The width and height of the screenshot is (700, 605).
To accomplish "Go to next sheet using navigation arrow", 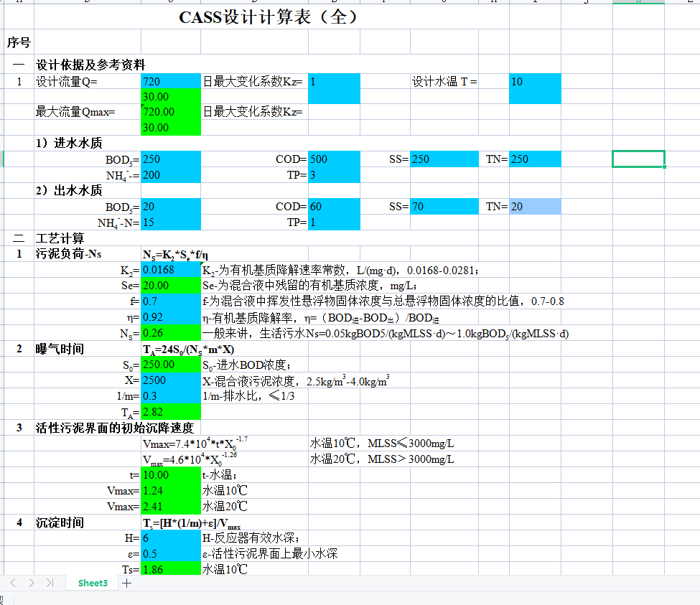I will point(32,583).
